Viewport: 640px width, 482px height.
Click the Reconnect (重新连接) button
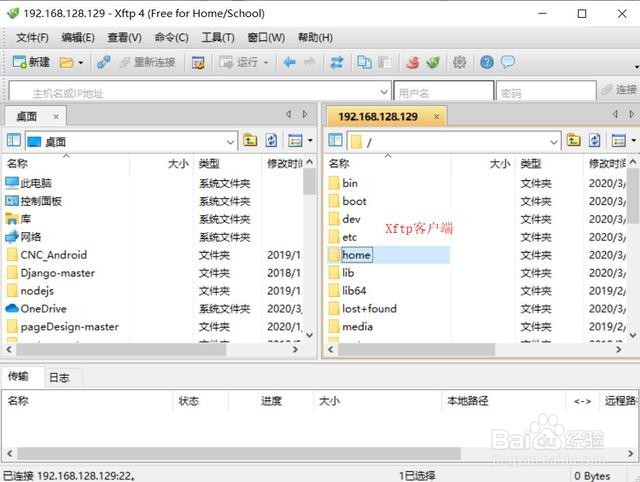coord(148,62)
